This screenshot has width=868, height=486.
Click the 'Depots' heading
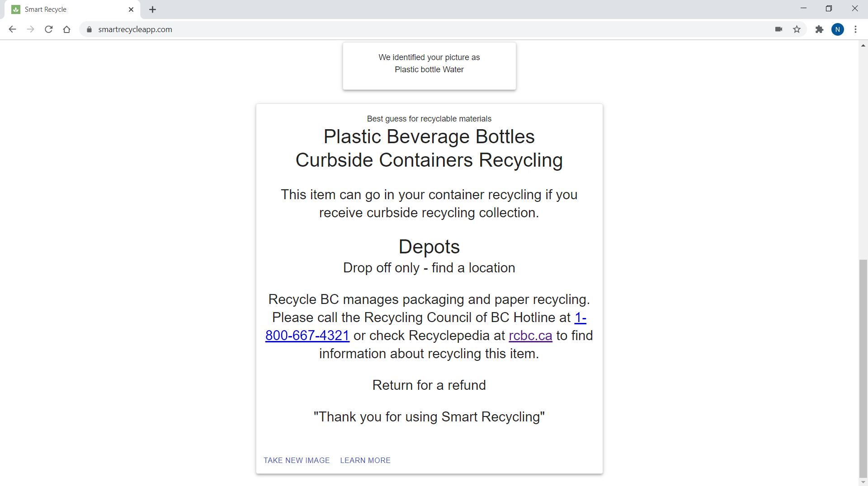pyautogui.click(x=429, y=247)
